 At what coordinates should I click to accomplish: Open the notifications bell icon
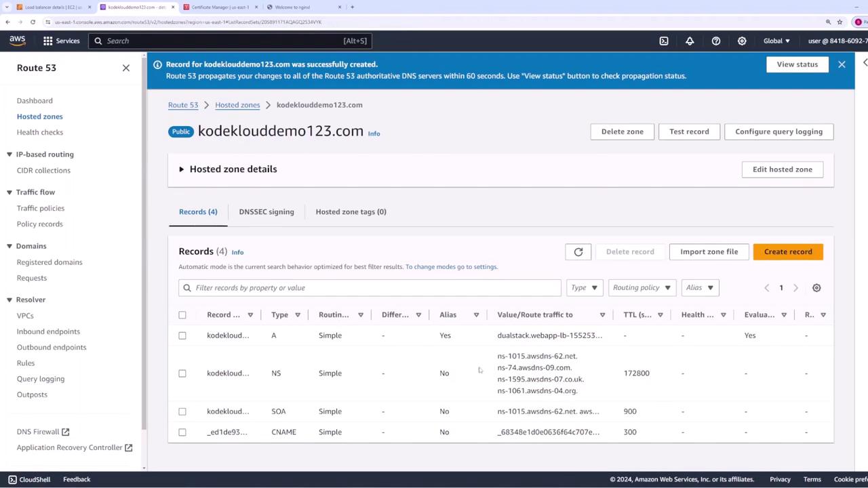tap(690, 41)
